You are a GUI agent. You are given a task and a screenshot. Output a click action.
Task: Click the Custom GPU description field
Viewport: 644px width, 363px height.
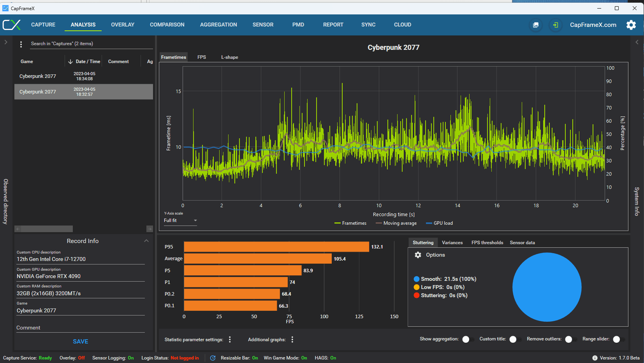(x=81, y=276)
